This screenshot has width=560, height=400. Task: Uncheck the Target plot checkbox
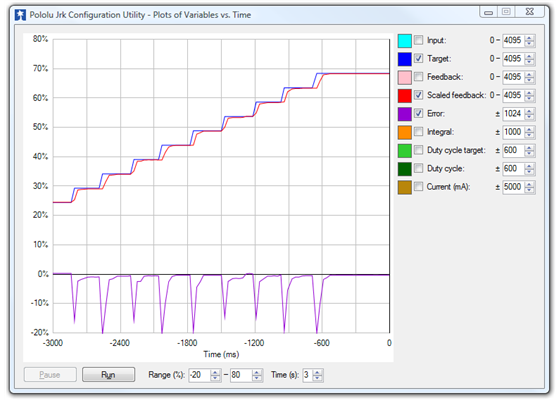click(x=418, y=58)
